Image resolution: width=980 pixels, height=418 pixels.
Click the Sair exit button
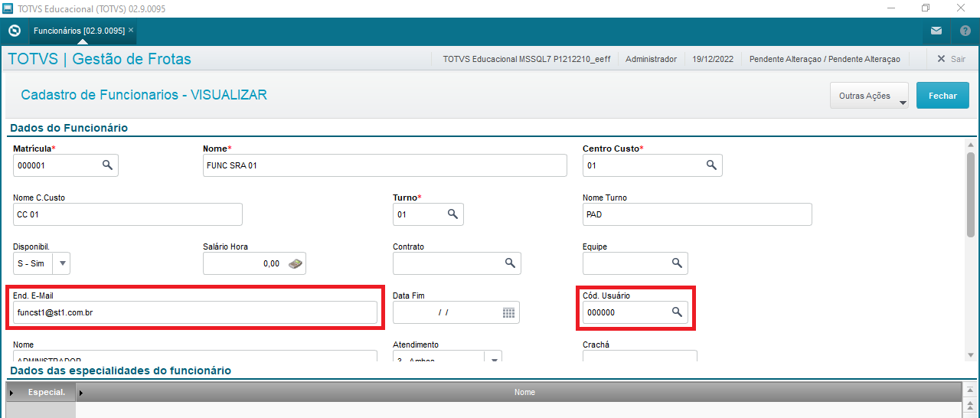pos(950,58)
